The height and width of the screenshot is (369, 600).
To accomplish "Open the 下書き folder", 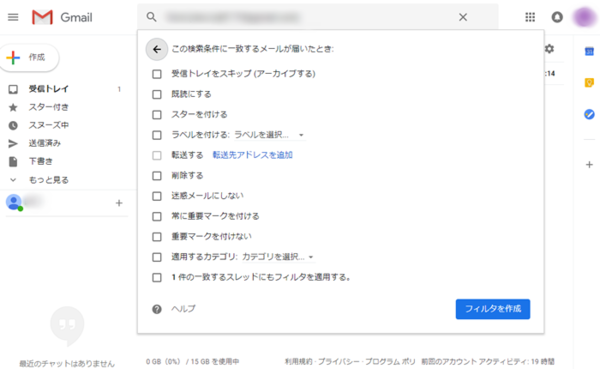I will pos(41,161).
